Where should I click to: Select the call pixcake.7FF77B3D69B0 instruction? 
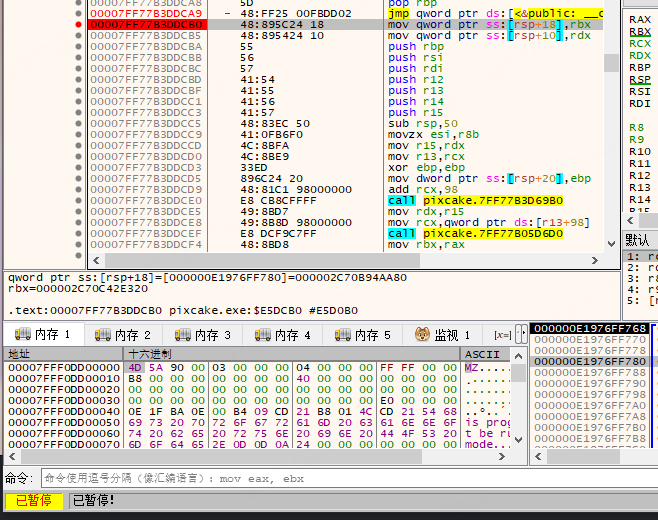point(475,201)
